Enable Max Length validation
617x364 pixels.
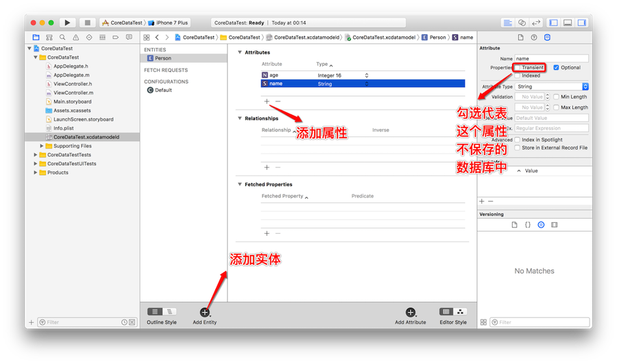[556, 108]
